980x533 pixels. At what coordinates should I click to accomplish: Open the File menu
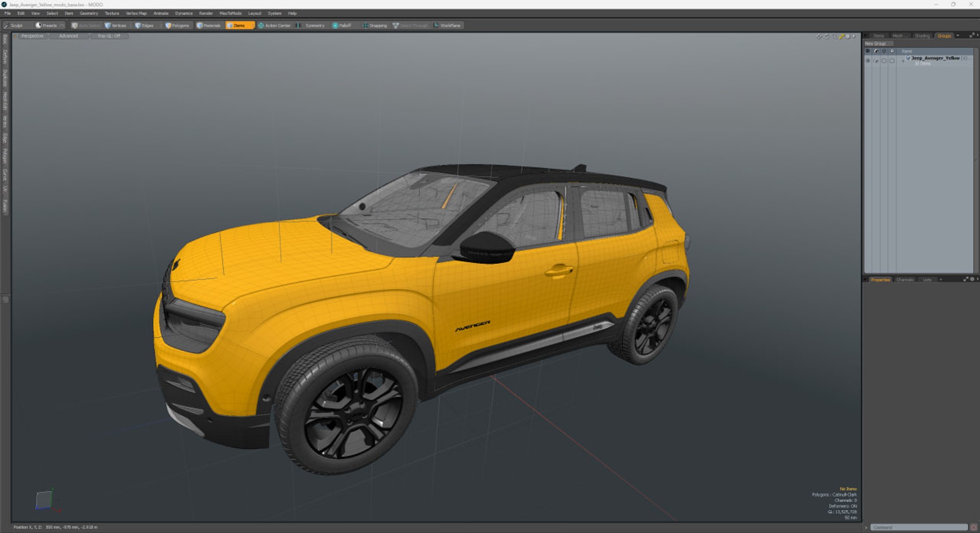pyautogui.click(x=8, y=13)
